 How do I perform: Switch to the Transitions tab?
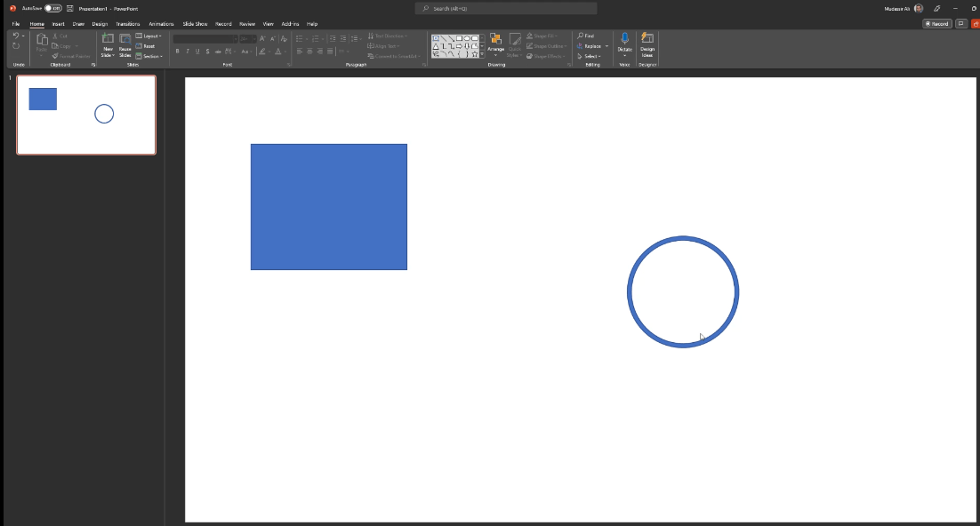(x=127, y=24)
